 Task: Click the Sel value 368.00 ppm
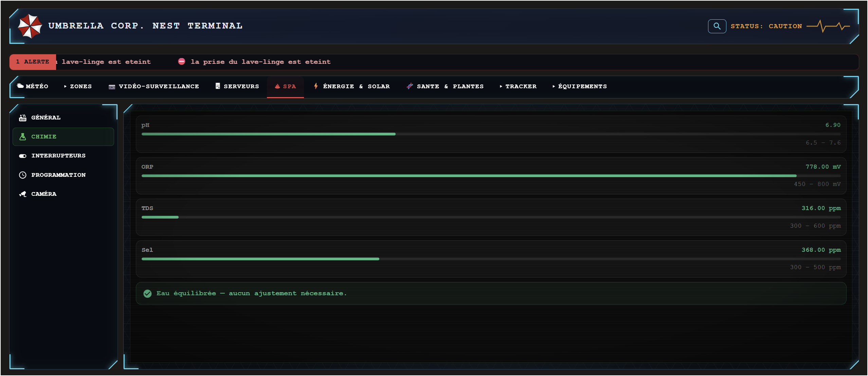point(821,250)
